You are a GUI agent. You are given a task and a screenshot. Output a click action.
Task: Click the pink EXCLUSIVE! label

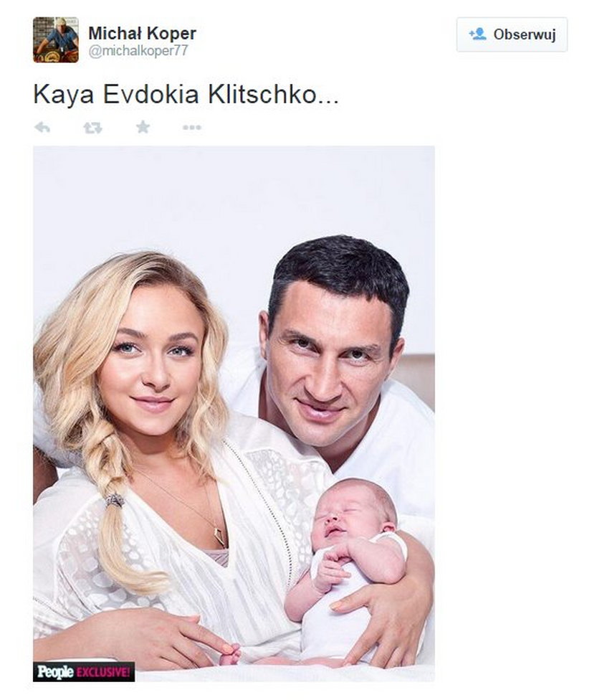tap(105, 671)
